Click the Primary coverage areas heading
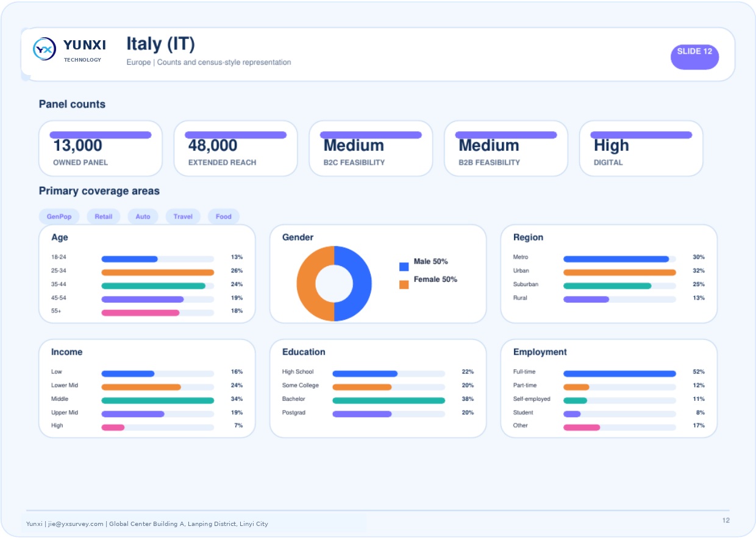 (99, 191)
